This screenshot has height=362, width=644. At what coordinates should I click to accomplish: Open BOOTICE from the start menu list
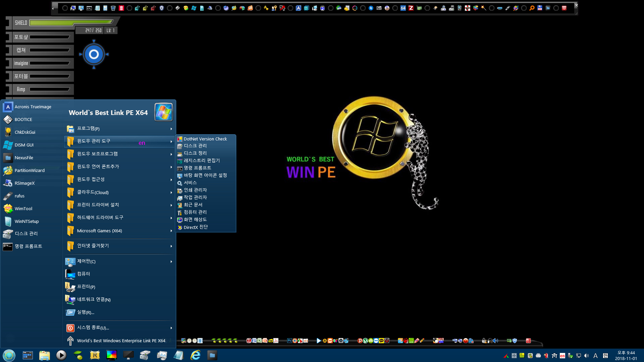(32, 120)
